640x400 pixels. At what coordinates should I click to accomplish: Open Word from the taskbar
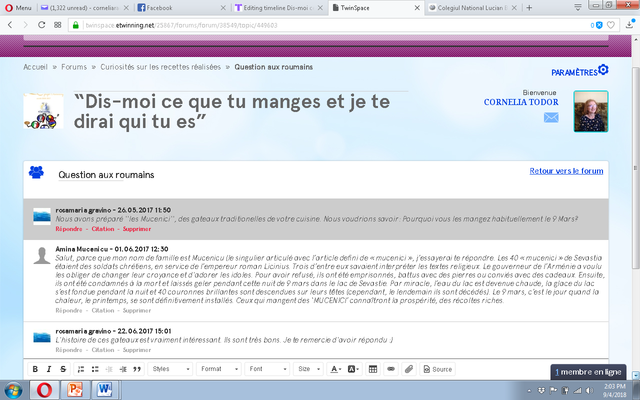coord(104,390)
